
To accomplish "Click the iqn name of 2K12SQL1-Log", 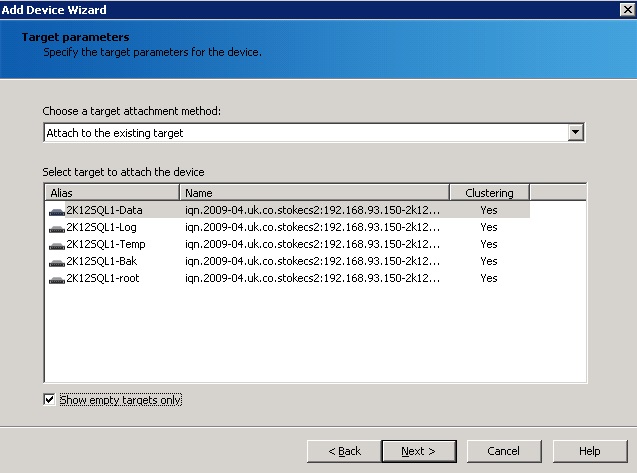I will (x=312, y=227).
